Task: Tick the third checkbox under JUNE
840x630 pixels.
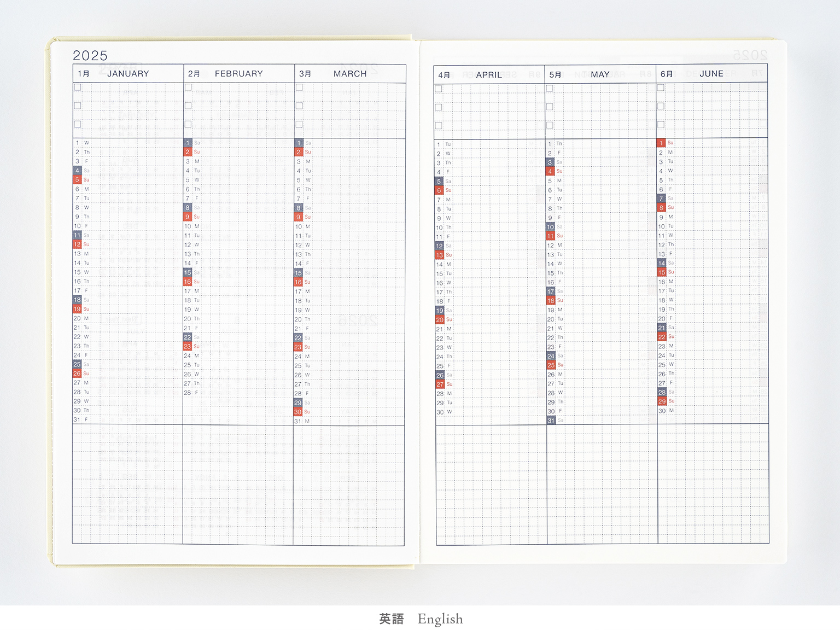Action: 661,125
